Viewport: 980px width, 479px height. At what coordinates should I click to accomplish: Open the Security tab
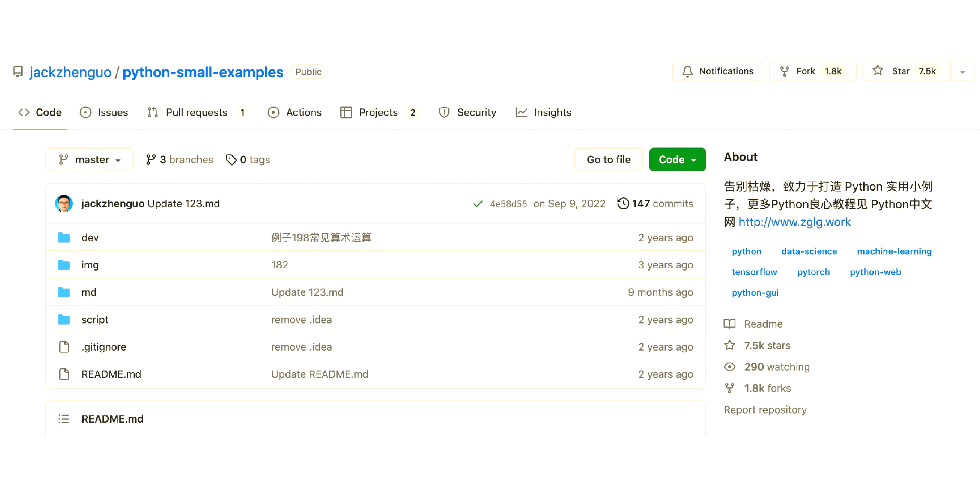click(x=467, y=112)
